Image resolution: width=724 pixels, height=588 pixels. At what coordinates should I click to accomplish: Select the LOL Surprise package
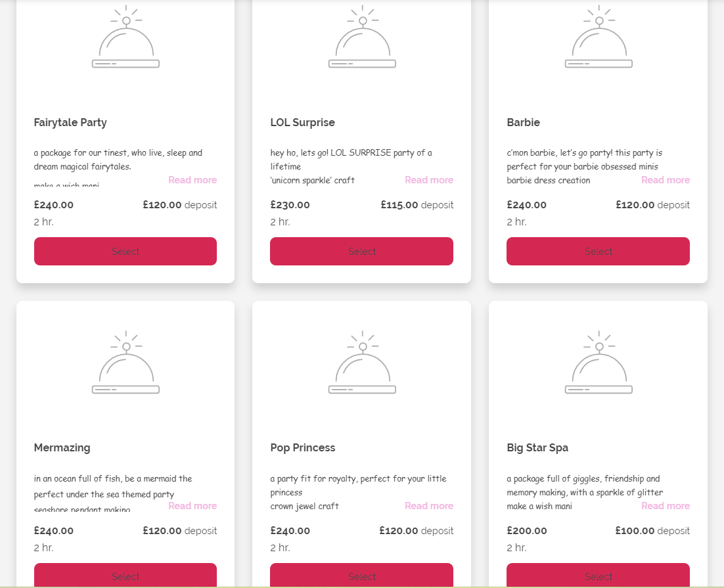pos(362,252)
